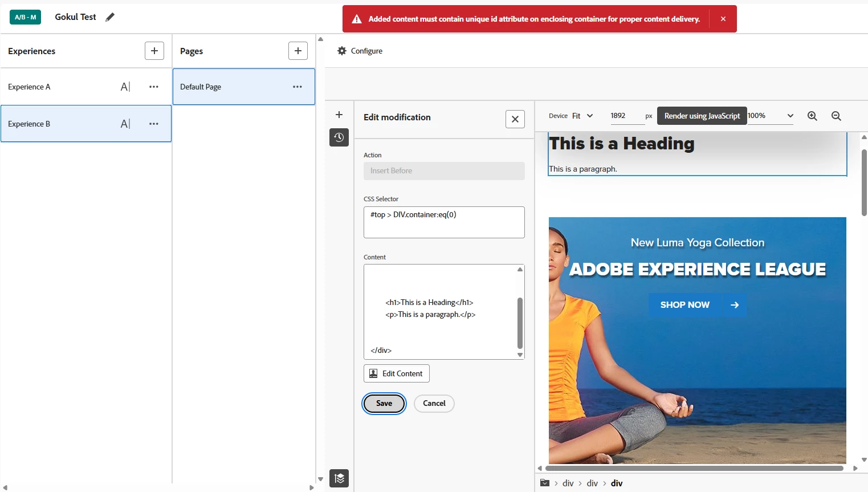This screenshot has width=868, height=492.
Task: Click This is a paragraph. in preview
Action: (x=583, y=169)
